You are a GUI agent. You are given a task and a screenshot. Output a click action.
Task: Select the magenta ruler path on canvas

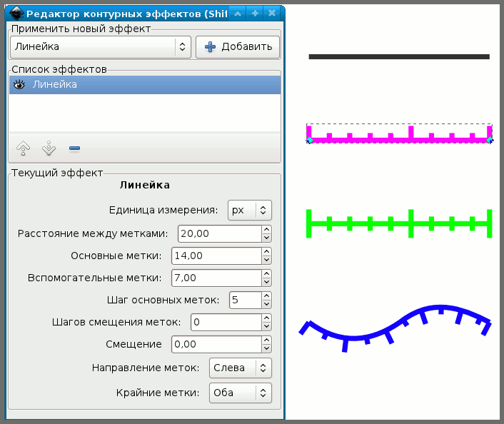click(x=399, y=138)
